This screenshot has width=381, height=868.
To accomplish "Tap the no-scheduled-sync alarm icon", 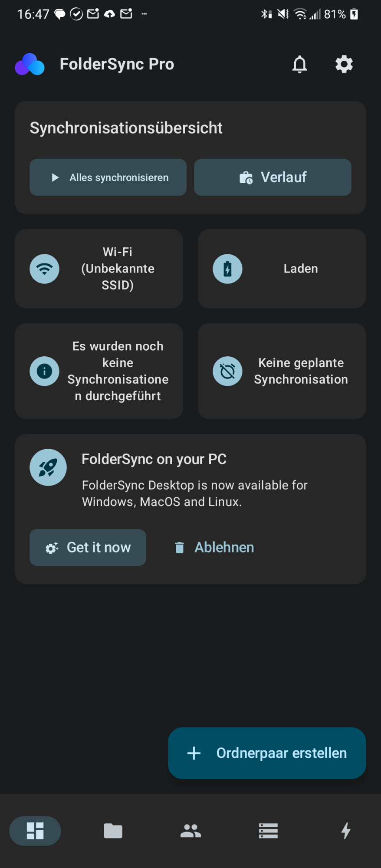I will 227,371.
